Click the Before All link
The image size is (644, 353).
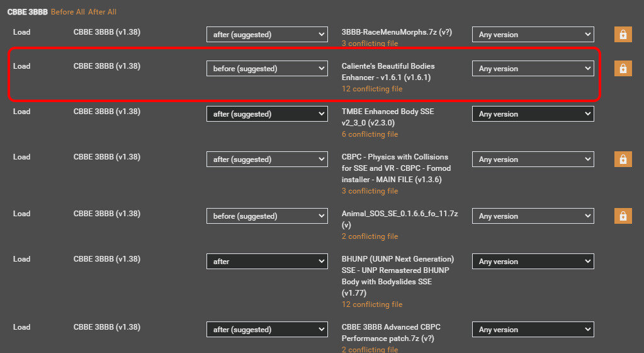click(x=68, y=12)
